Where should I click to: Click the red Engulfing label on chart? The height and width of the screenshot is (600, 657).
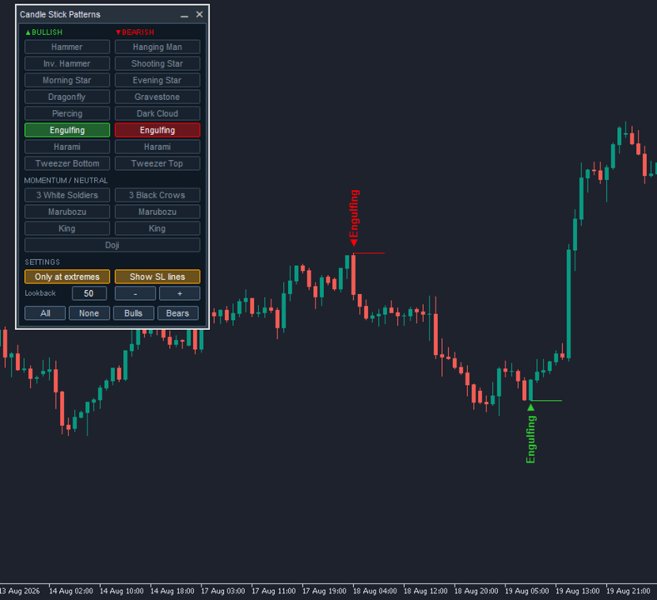click(x=354, y=214)
